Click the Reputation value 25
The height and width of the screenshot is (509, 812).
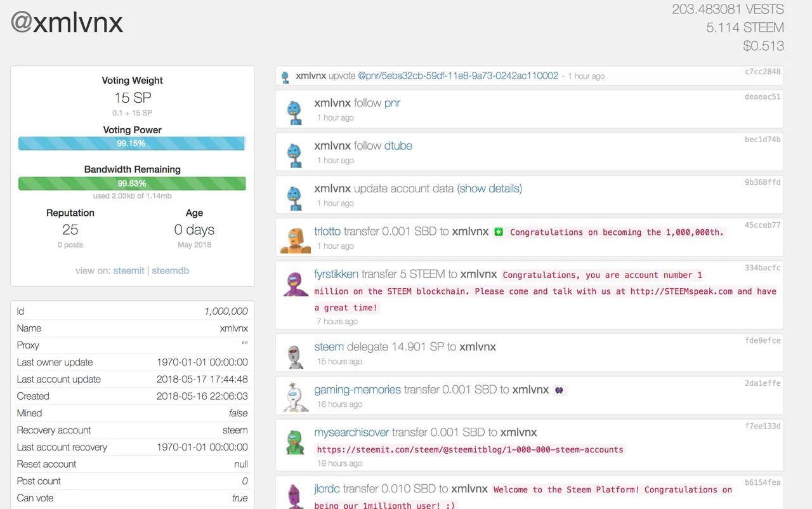point(70,230)
